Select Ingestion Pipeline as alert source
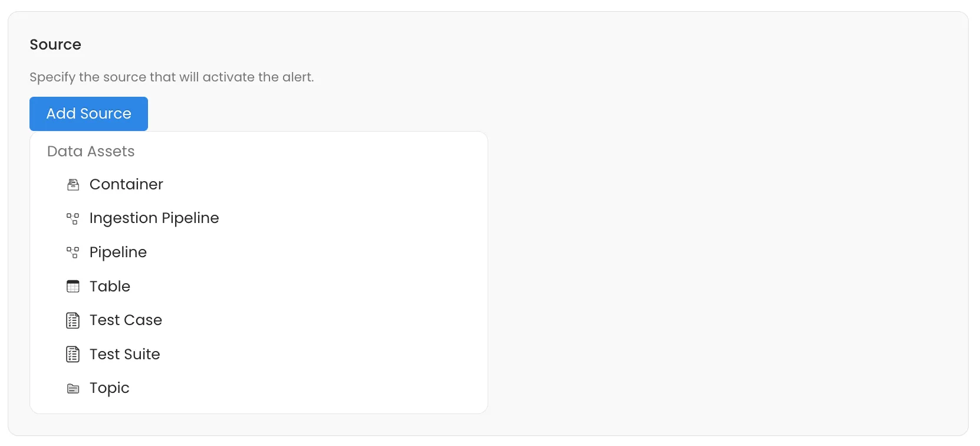This screenshot has width=980, height=446. [x=154, y=218]
